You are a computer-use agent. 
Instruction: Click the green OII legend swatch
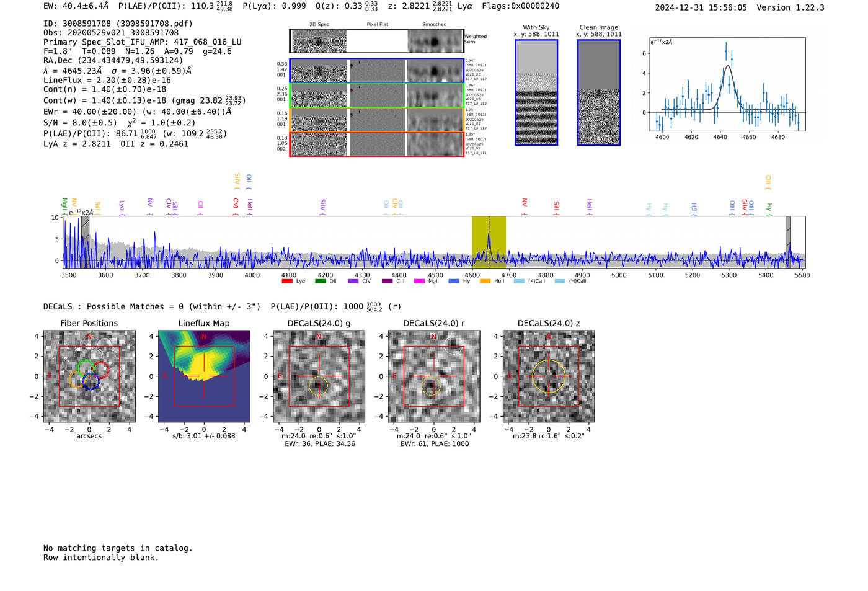[x=320, y=282]
